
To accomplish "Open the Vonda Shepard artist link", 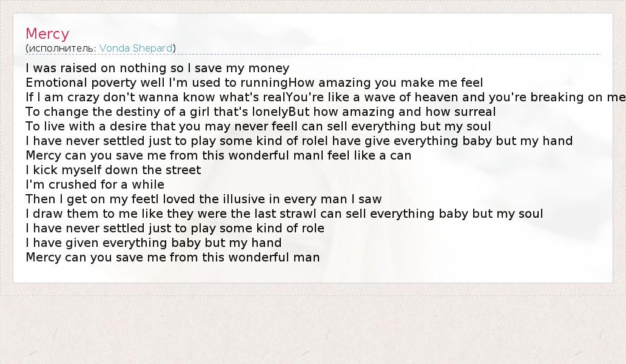I will 136,48.
